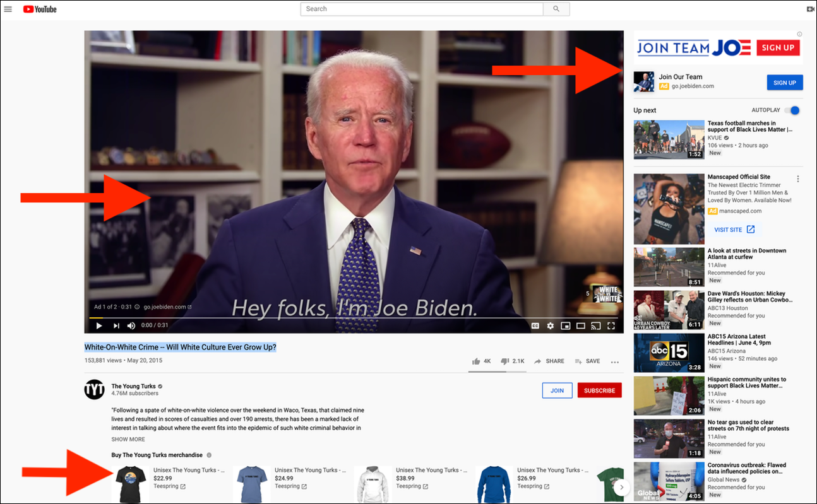
Task: Share the video
Action: pyautogui.click(x=549, y=361)
